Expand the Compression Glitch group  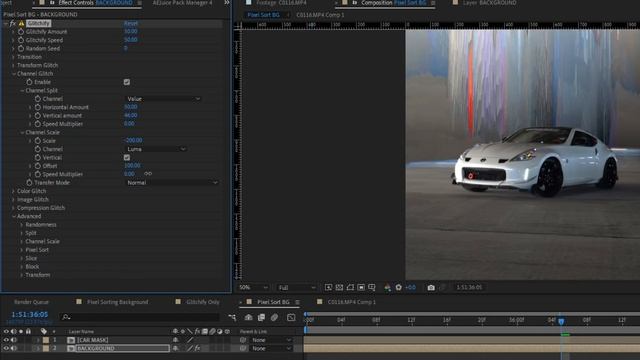(x=13, y=208)
